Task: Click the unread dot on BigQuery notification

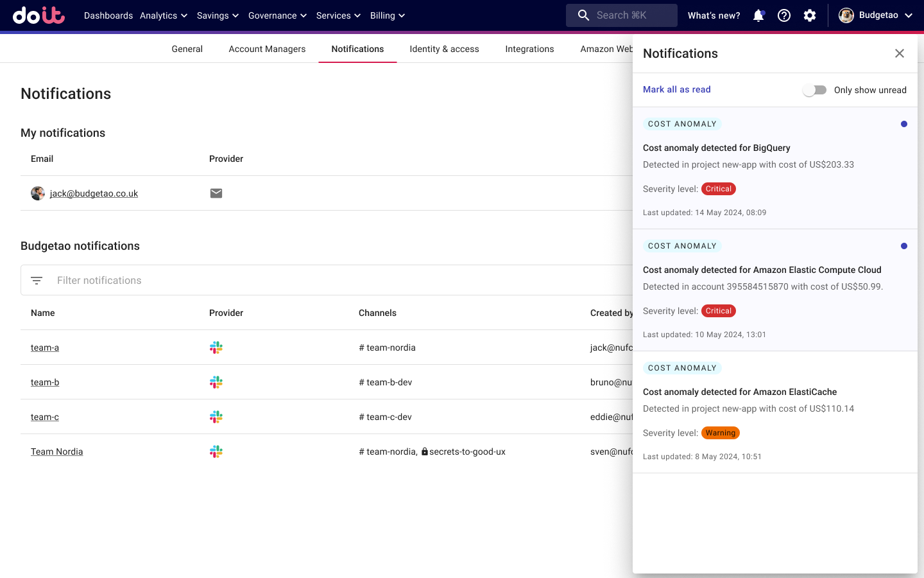Action: pyautogui.click(x=904, y=124)
